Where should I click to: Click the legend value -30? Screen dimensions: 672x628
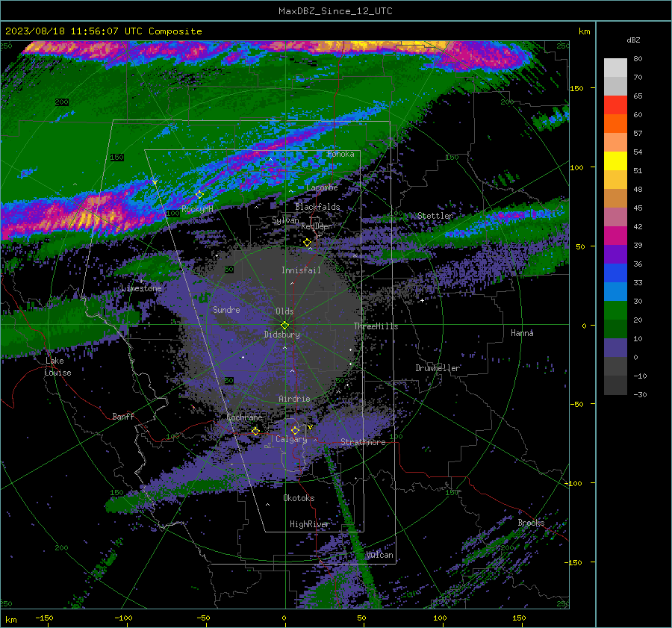[x=640, y=395]
